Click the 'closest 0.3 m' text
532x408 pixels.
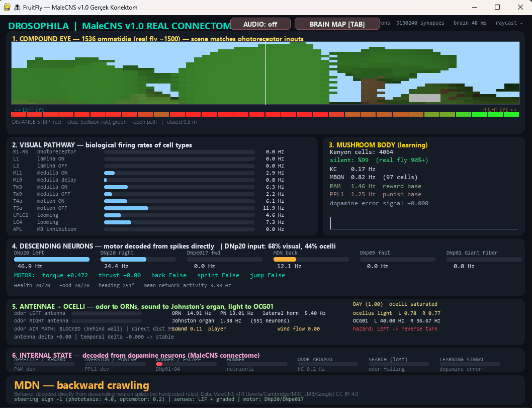tap(182, 122)
